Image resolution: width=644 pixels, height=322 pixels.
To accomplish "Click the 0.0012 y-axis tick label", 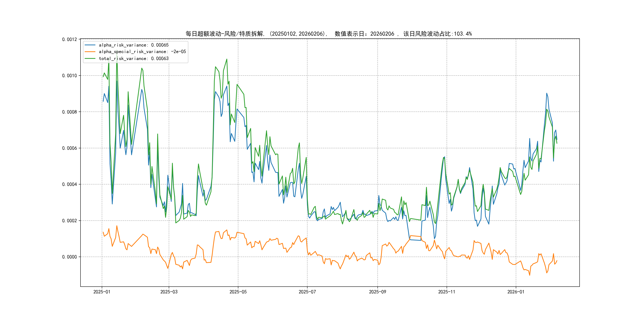I will [70, 40].
